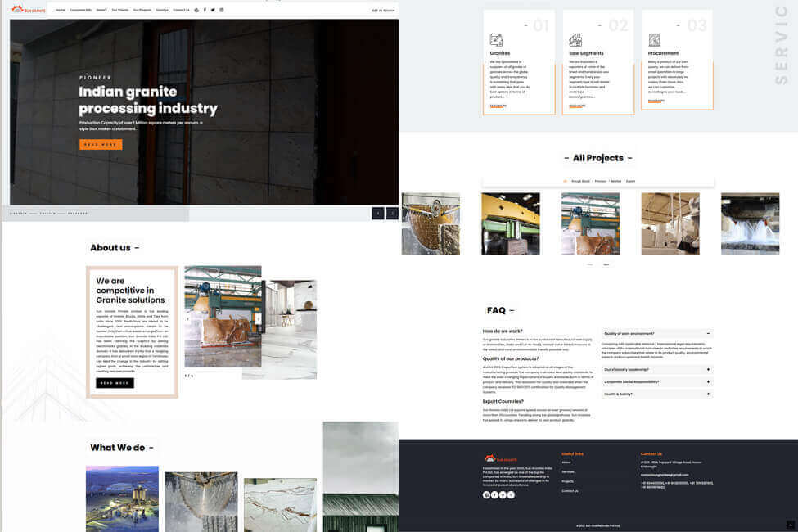Expand the Corporate Social Responsibility FAQ item
Image resolution: width=798 pixels, height=532 pixels.
[x=656, y=381]
